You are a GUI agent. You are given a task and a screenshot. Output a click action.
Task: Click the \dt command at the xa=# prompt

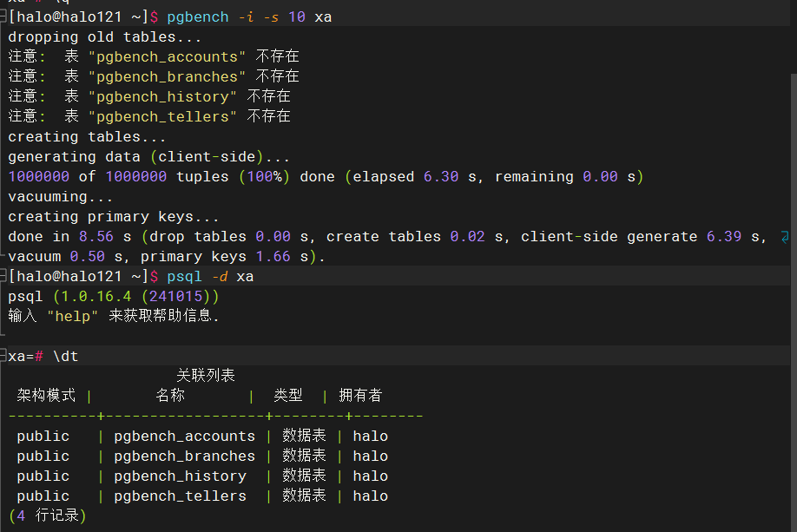66,357
